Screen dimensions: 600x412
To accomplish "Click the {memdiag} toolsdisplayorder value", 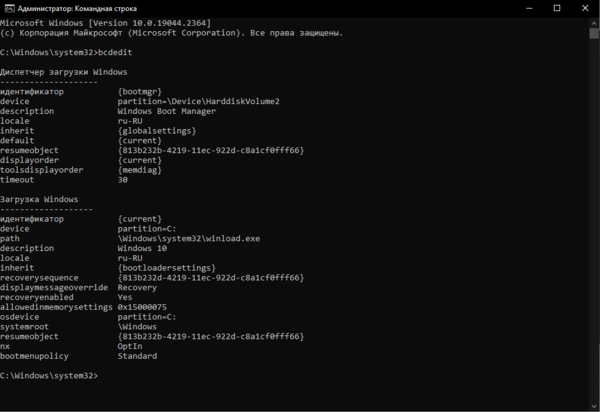I will click(140, 170).
